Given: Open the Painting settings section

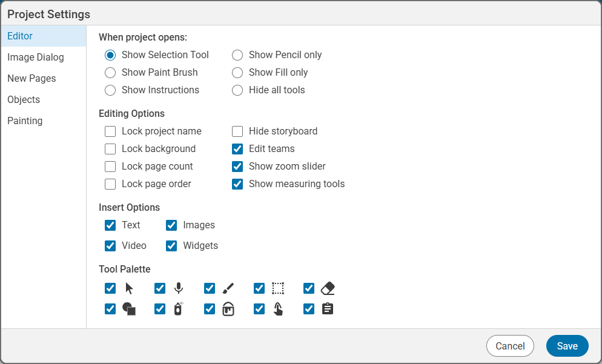Looking at the screenshot, I should (x=25, y=121).
